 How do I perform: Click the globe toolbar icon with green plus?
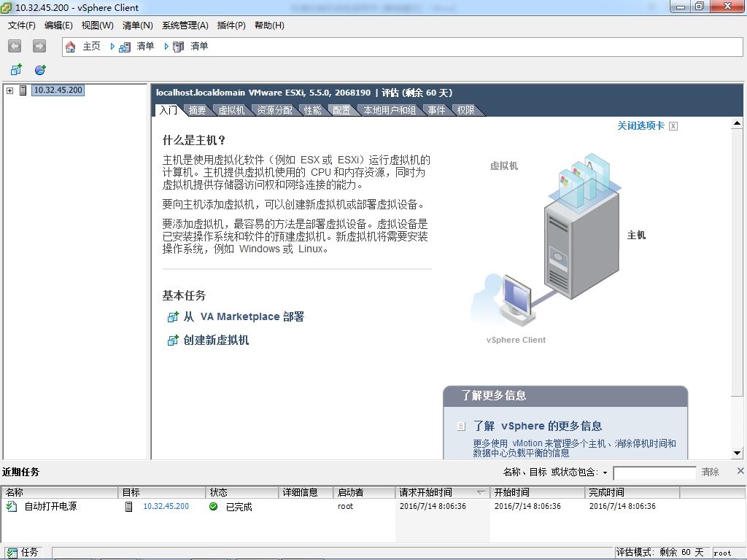pos(41,70)
